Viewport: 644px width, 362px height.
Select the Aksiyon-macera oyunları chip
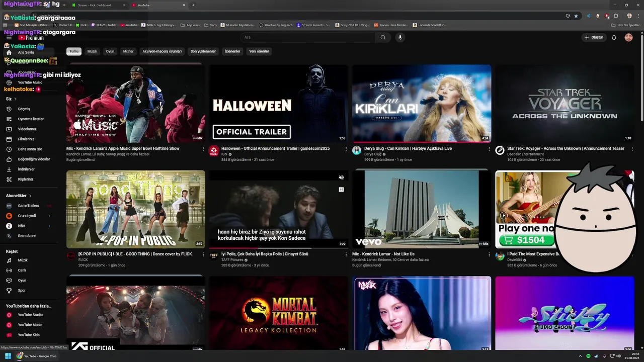162,51
